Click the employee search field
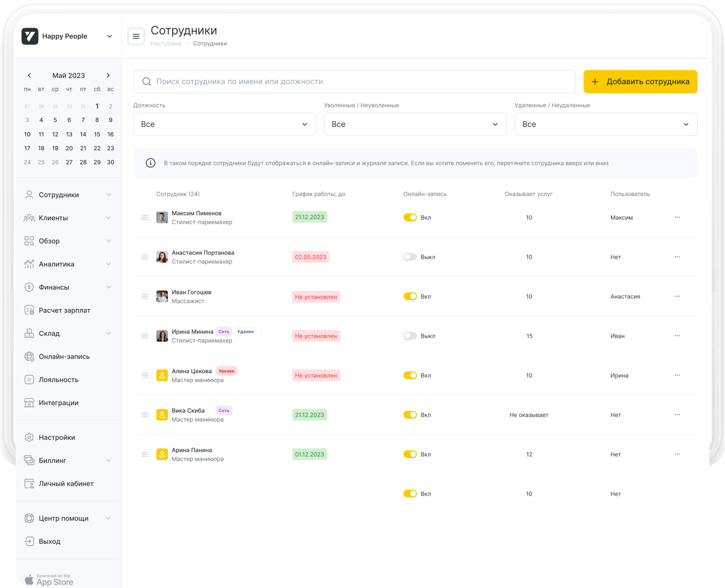 point(354,82)
